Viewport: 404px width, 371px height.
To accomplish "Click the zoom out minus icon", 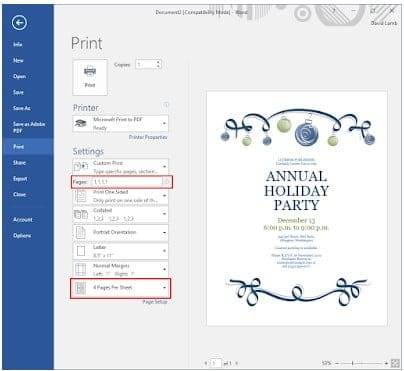I will (337, 363).
